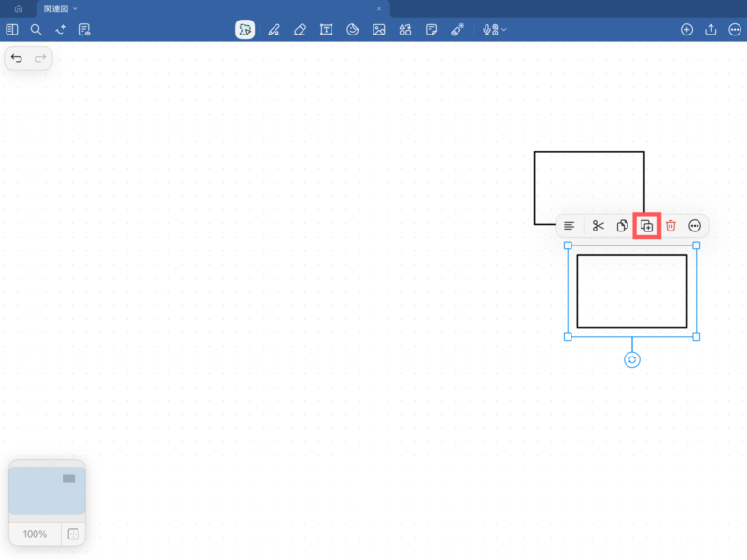Click the duplicate icon in the selection toolbar
The width and height of the screenshot is (747, 560).
[646, 226]
